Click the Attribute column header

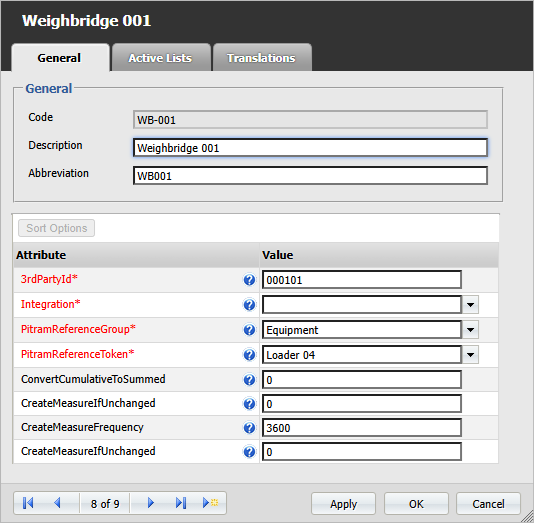pos(136,255)
